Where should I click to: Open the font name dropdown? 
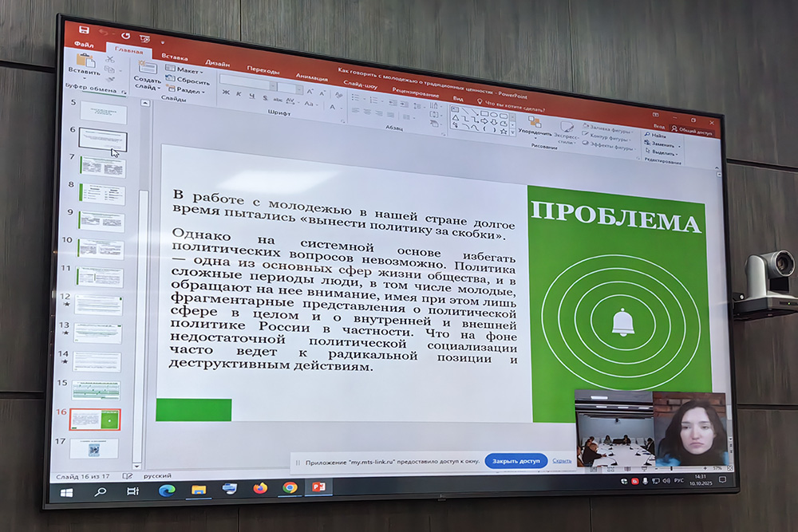point(273,85)
